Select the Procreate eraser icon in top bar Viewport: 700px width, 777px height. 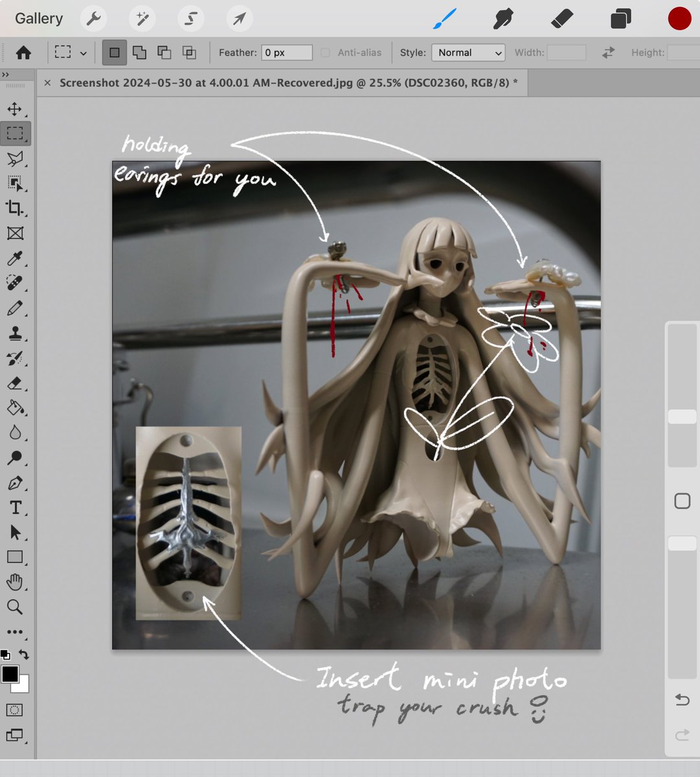(x=561, y=19)
